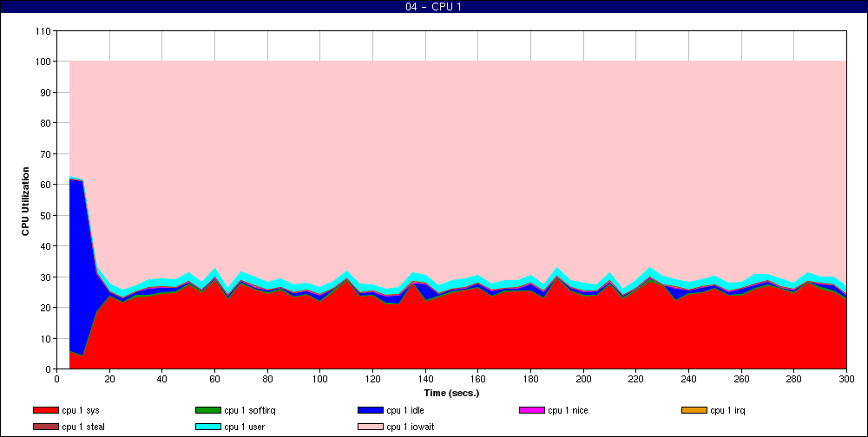
Task: Click the y-axis value 110
Action: click(44, 31)
